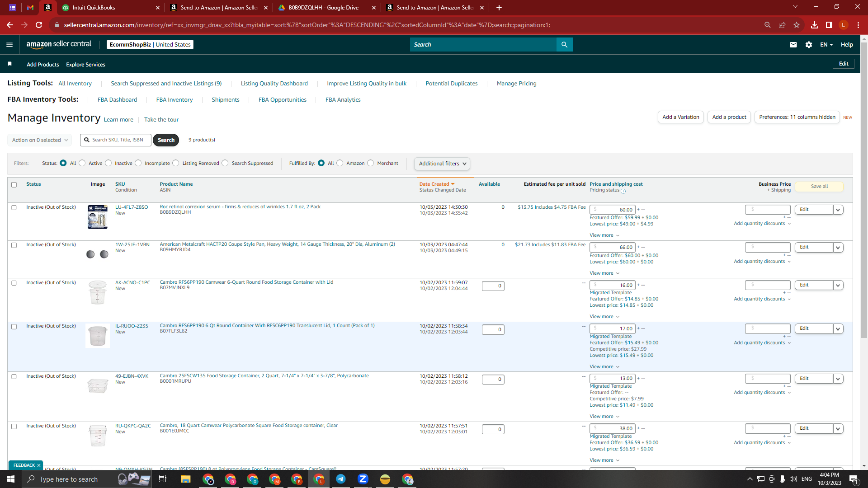Image resolution: width=868 pixels, height=488 pixels.
Task: Click the Amazon Seller Central logo
Action: pyautogui.click(x=59, y=44)
